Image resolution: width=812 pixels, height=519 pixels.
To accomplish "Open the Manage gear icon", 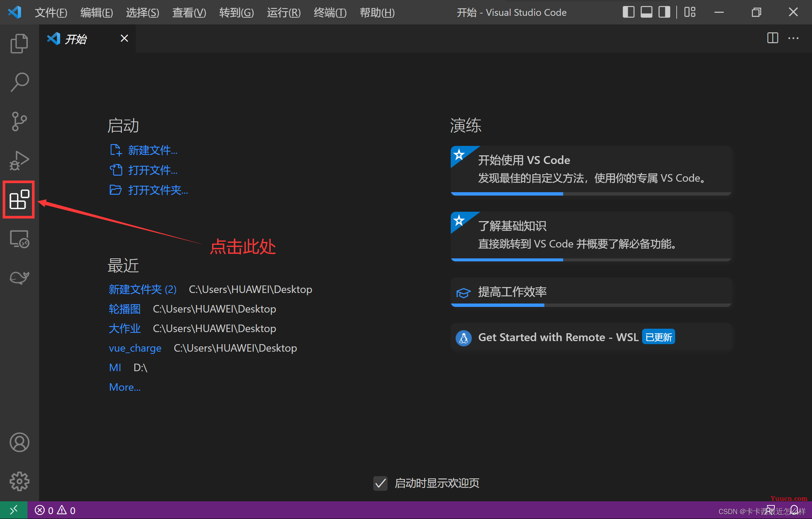I will [19, 481].
